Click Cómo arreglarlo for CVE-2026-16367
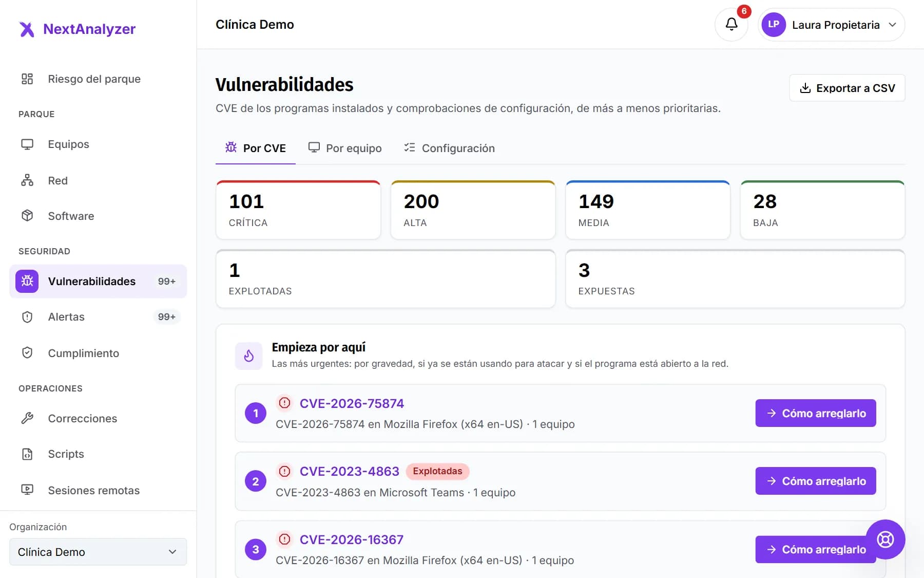924x578 pixels. [816, 549]
